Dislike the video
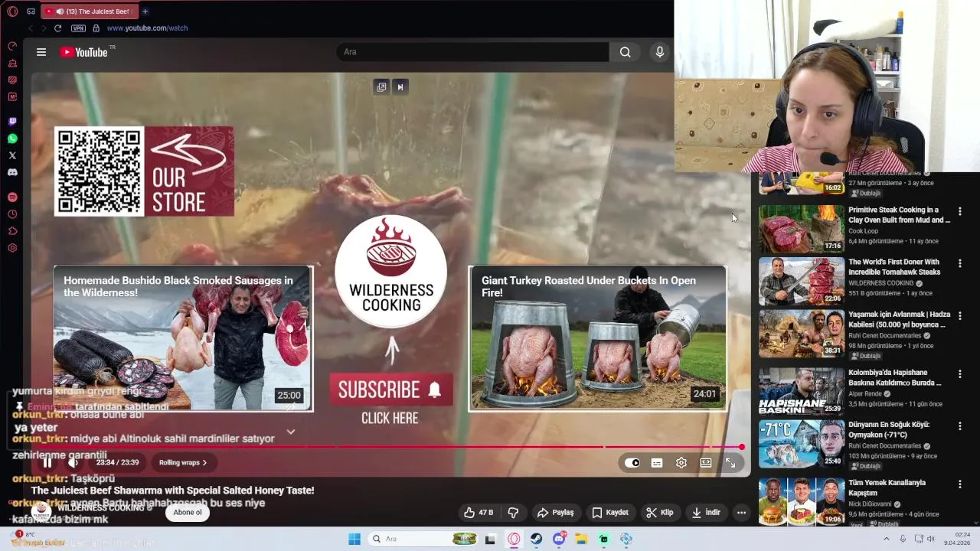Screen dimensions: 980x551 pos(514,513)
